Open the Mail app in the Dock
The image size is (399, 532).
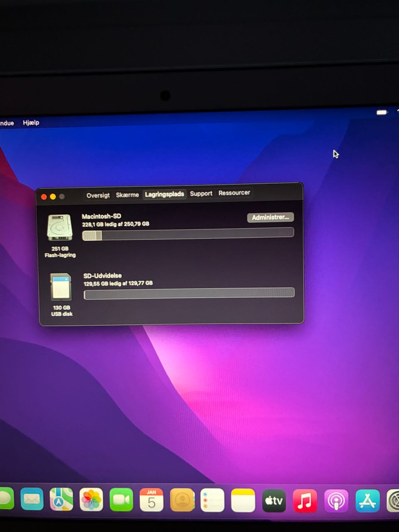pos(32,499)
